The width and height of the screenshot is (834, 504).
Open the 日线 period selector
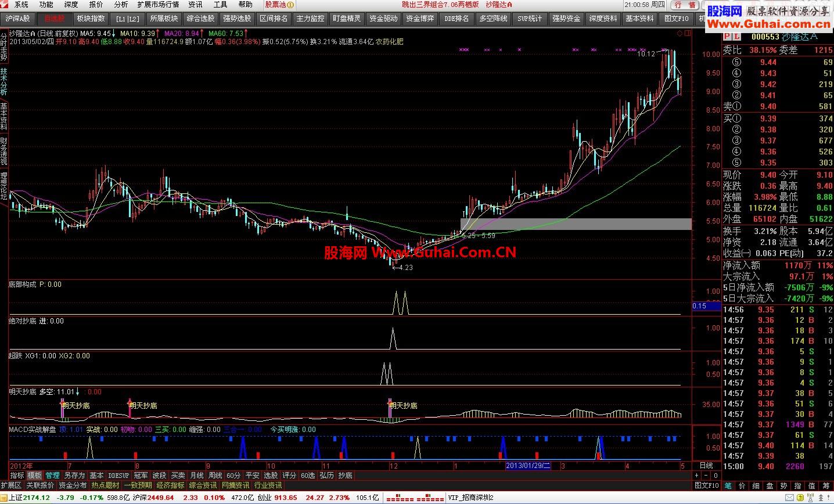706,466
